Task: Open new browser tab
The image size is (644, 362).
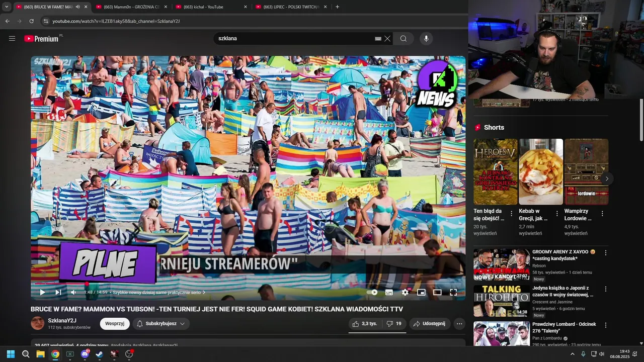Action: (x=337, y=7)
